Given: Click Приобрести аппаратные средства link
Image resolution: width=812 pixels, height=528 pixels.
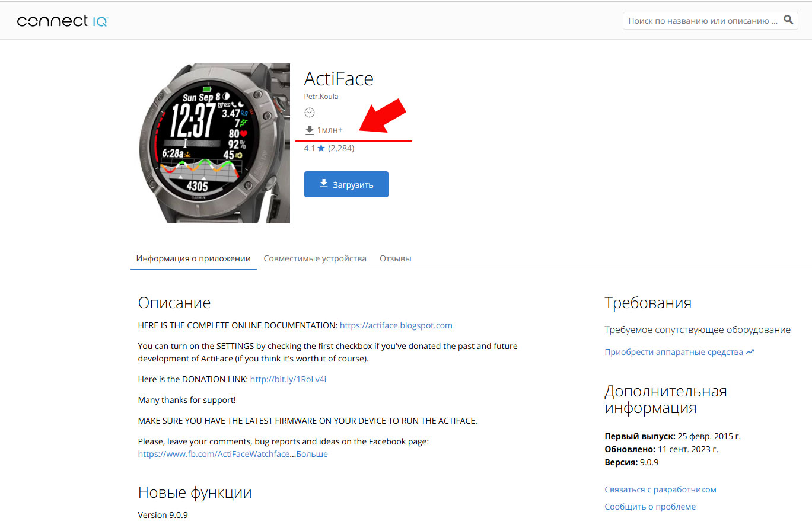Looking at the screenshot, I should tap(673, 352).
